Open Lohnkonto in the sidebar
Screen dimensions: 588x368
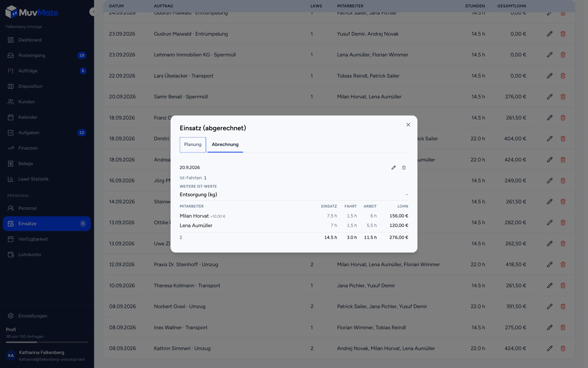47,254
